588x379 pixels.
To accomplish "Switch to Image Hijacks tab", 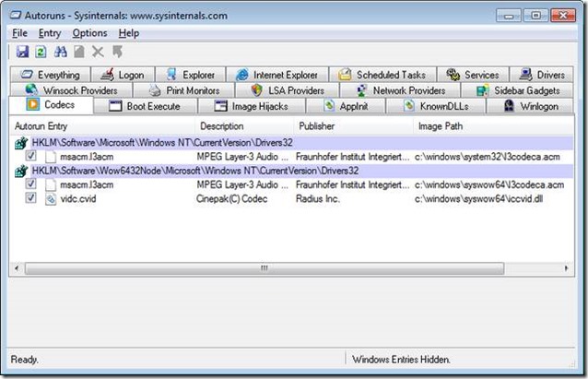I will pyautogui.click(x=252, y=106).
